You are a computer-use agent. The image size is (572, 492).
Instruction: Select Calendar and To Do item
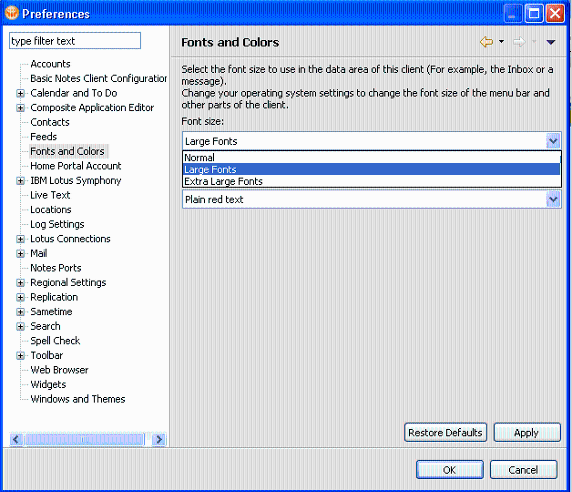coord(74,93)
